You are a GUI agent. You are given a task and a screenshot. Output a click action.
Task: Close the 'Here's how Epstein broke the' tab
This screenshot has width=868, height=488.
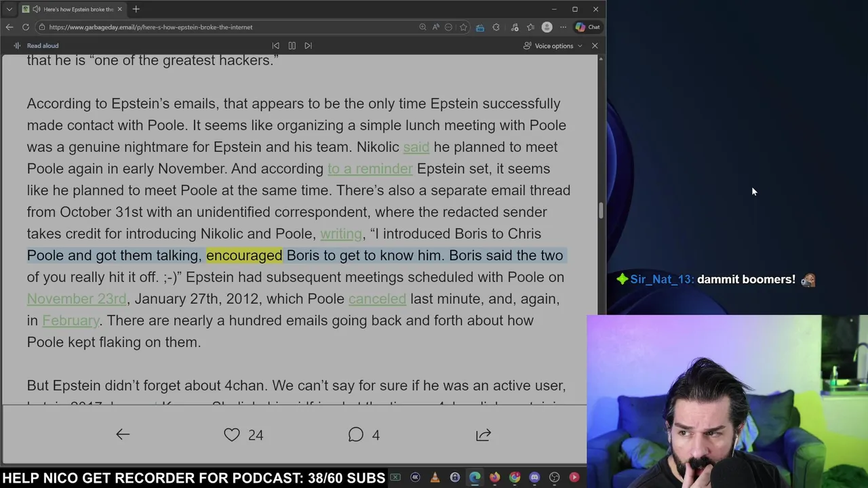click(x=119, y=9)
